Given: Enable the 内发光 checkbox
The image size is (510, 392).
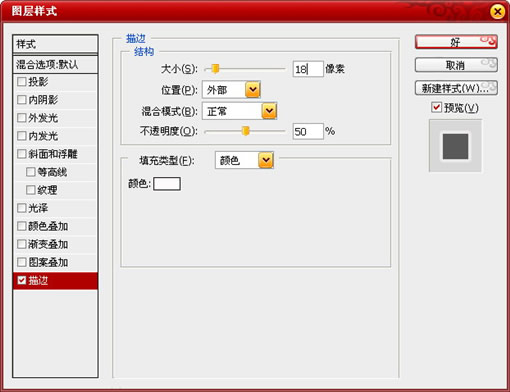Looking at the screenshot, I should tap(22, 136).
